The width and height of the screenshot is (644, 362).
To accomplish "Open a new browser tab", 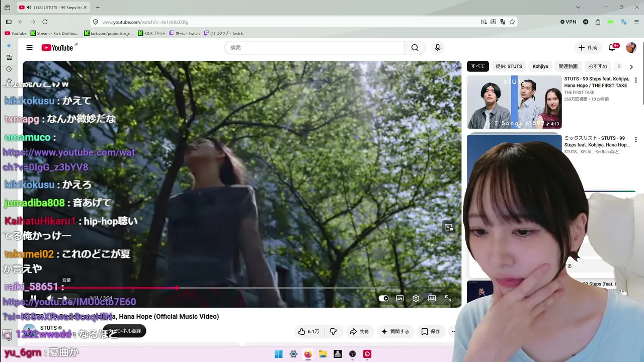I will [98, 8].
